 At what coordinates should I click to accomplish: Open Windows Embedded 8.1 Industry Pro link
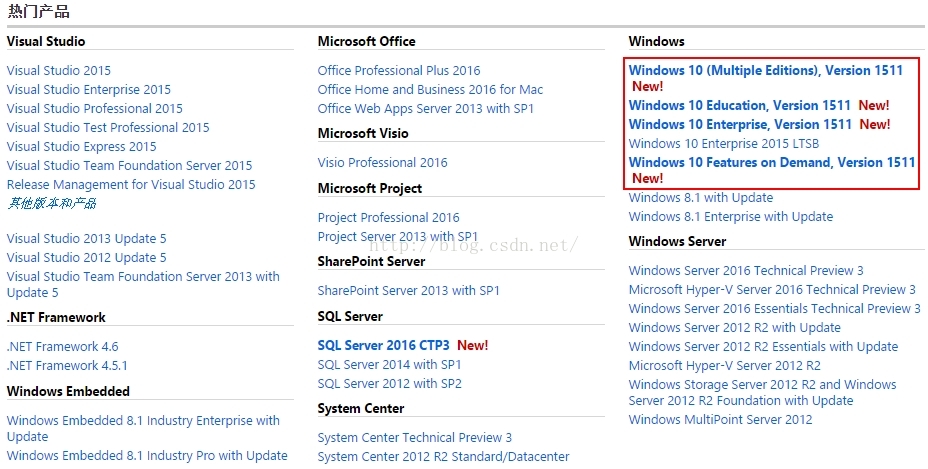point(147,455)
